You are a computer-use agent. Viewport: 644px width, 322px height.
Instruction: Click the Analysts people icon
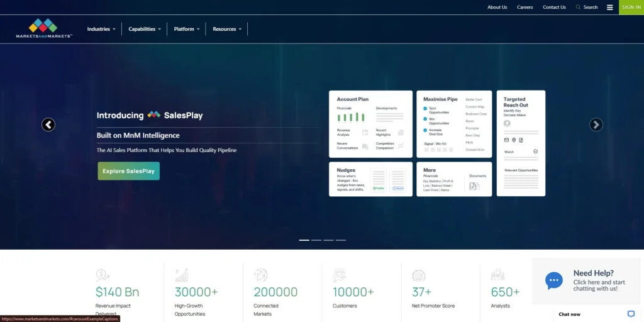click(x=497, y=275)
